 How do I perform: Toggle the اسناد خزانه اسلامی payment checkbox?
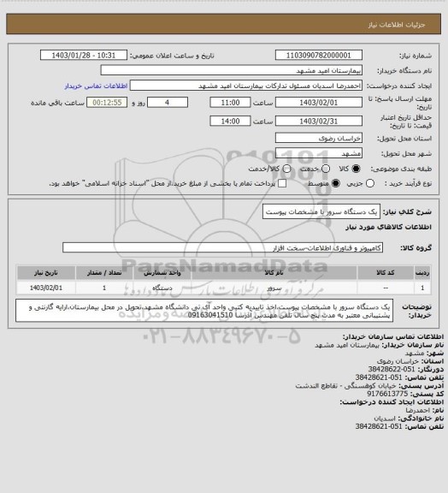pos(282,183)
